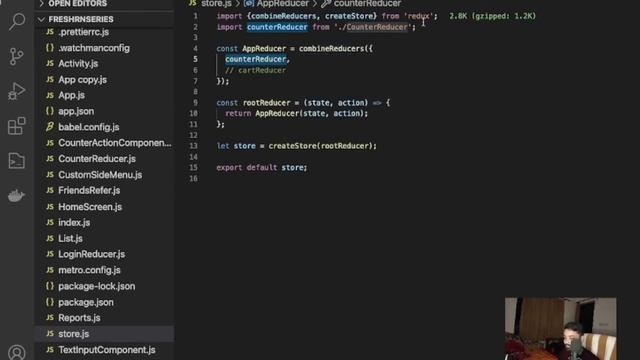Screen dimensions: 640x360
Task: Select store.js in the explorer
Action: coord(104,333)
